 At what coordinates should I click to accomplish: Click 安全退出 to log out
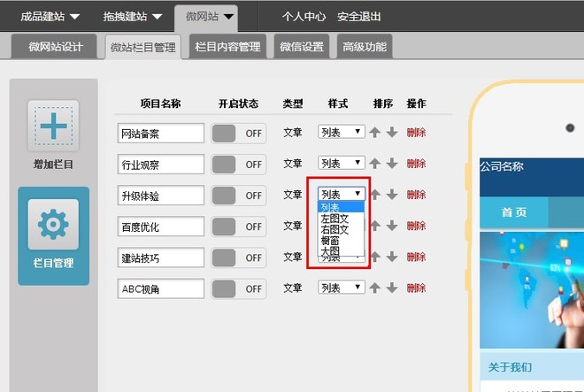358,16
